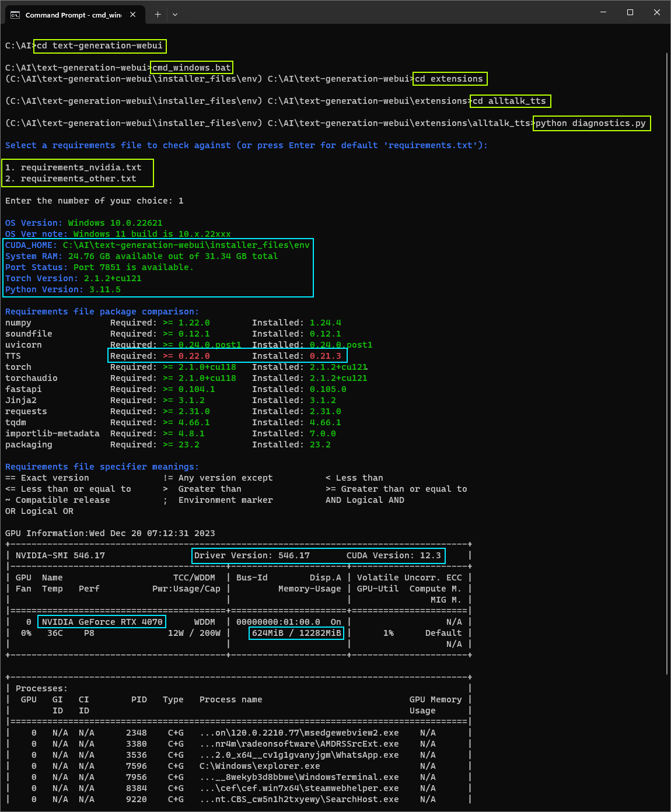The height and width of the screenshot is (812, 671).
Task: Click the 'cd extensions' command text
Action: pos(449,79)
